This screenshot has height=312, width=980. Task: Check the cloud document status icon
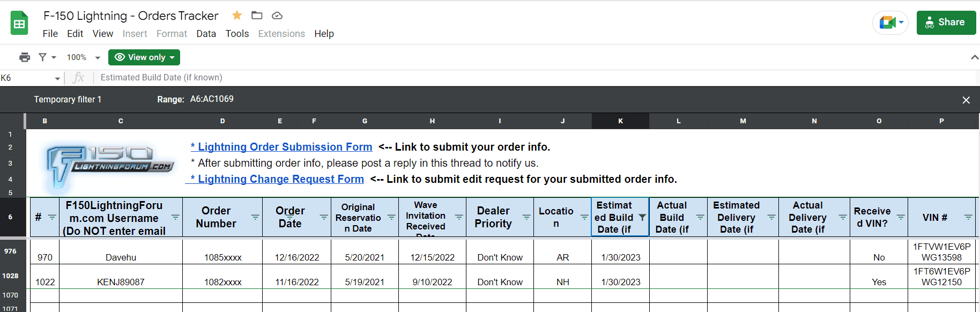tap(277, 16)
